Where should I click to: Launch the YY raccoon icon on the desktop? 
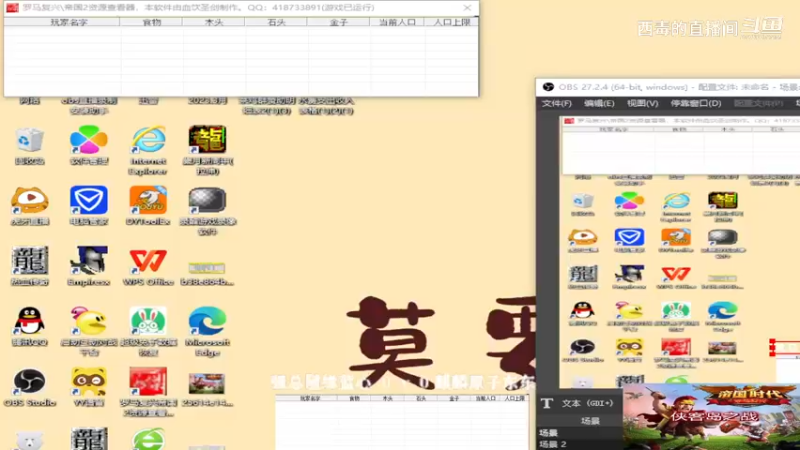(89, 381)
